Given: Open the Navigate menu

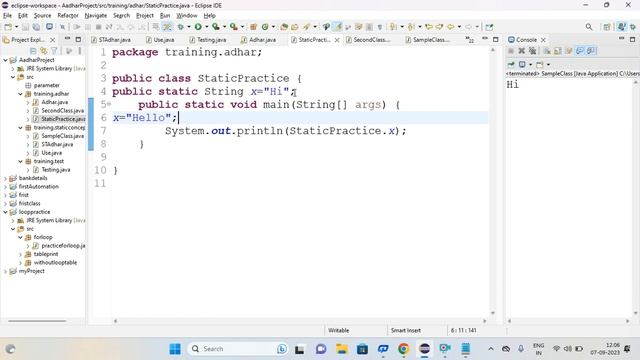Looking at the screenshot, I should (x=96, y=16).
